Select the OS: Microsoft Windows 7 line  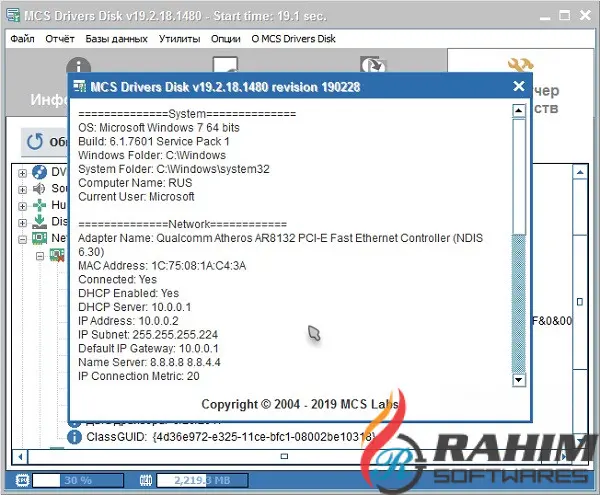(x=159, y=127)
